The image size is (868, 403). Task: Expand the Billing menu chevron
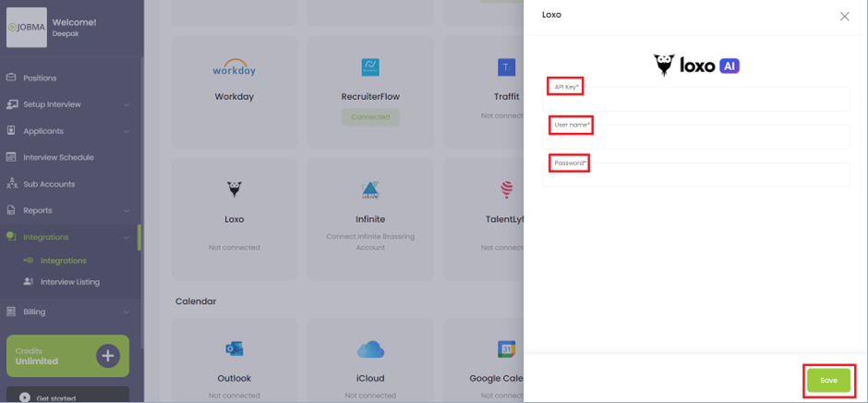click(x=127, y=312)
